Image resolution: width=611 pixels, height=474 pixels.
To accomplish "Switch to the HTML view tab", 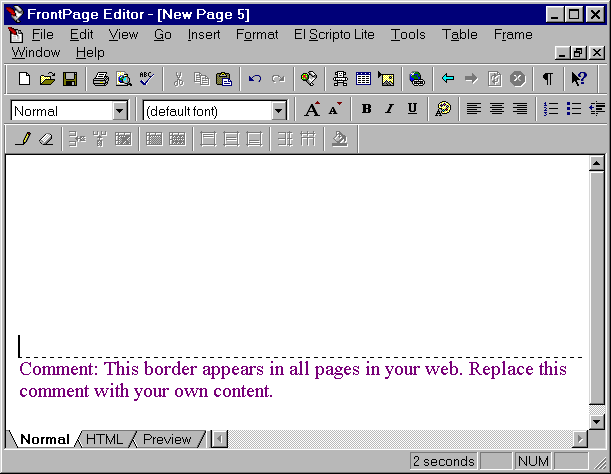I will 104,439.
